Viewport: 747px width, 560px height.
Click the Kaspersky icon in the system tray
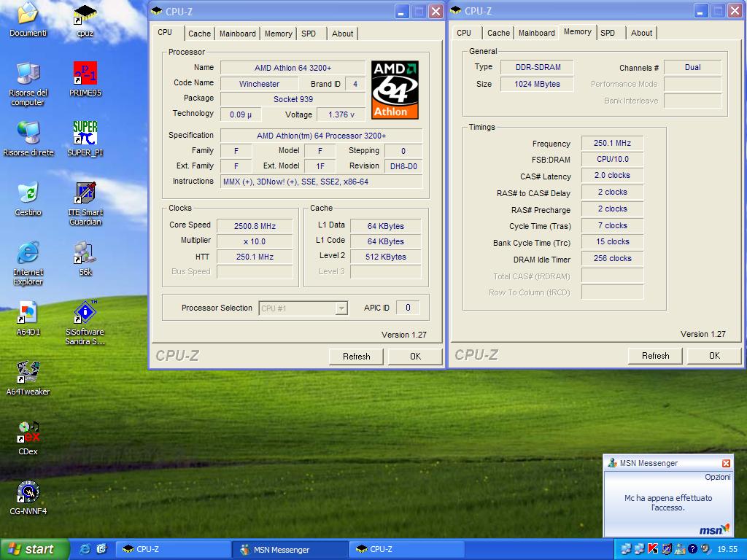coord(653,549)
